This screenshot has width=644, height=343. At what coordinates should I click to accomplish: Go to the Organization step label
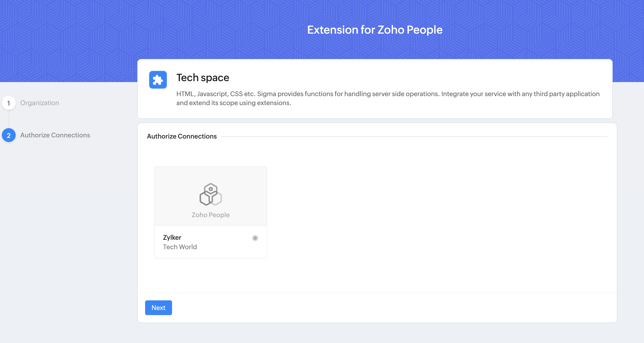(39, 103)
